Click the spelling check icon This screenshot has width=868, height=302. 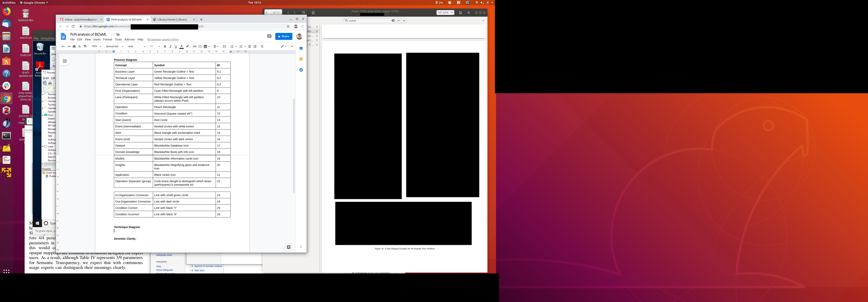click(79, 46)
